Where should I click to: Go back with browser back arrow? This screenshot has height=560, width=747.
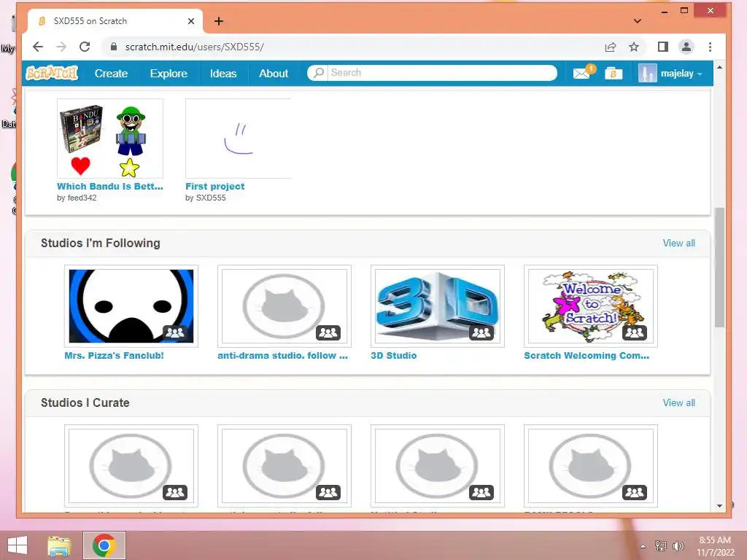tap(38, 47)
